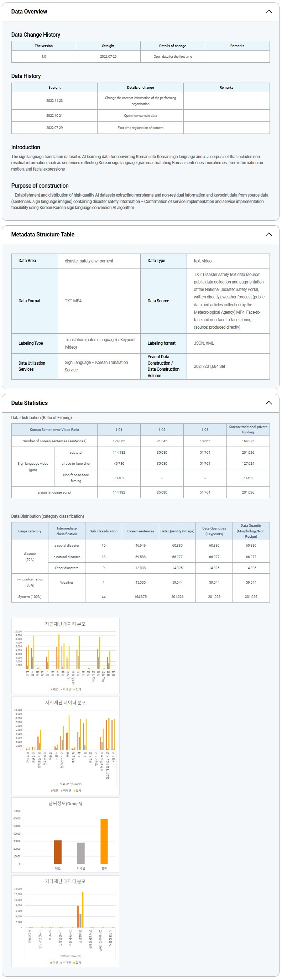Click the brown 대면 bar in 날씨정보 chart
The height and width of the screenshot is (980, 282).
(x=57, y=852)
